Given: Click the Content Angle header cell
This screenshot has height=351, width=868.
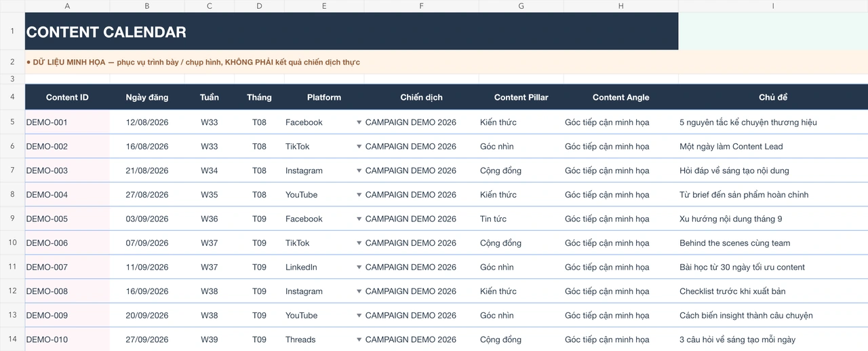Looking at the screenshot, I should (621, 97).
